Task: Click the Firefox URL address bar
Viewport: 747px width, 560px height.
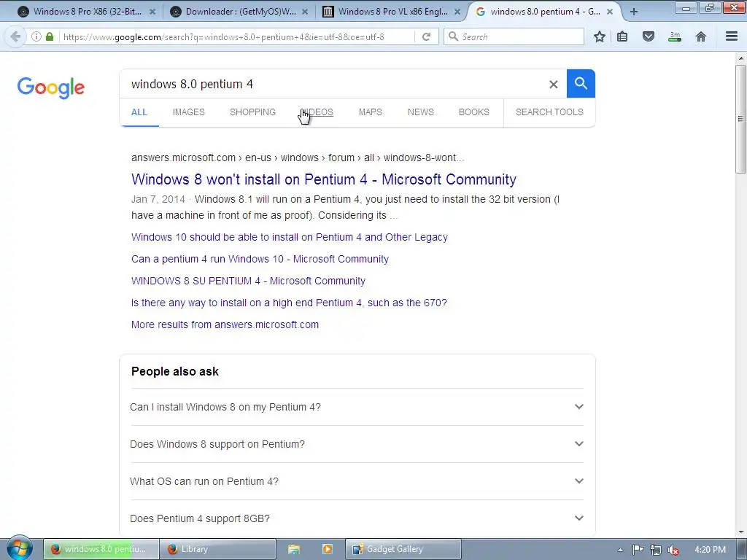Action: [236, 36]
